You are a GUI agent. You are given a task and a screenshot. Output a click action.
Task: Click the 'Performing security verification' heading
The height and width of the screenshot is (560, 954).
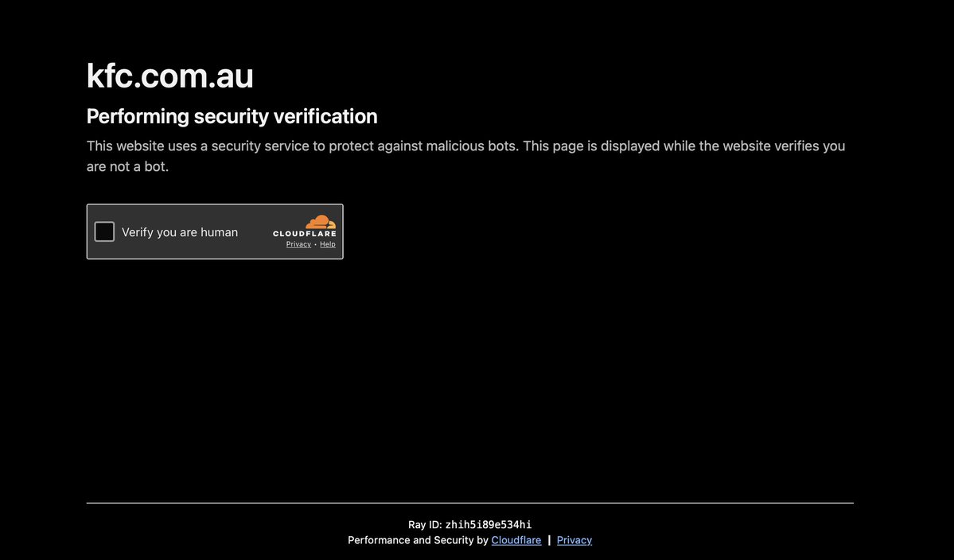[232, 116]
